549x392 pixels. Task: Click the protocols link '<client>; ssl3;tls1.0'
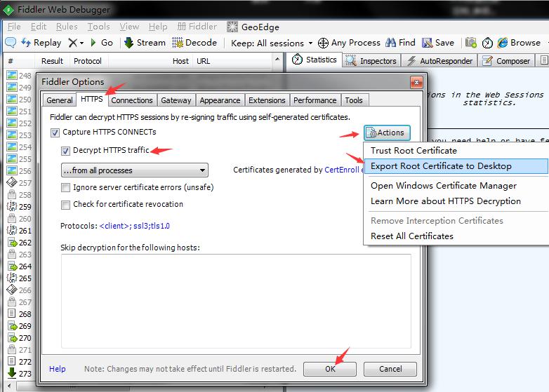(135, 226)
